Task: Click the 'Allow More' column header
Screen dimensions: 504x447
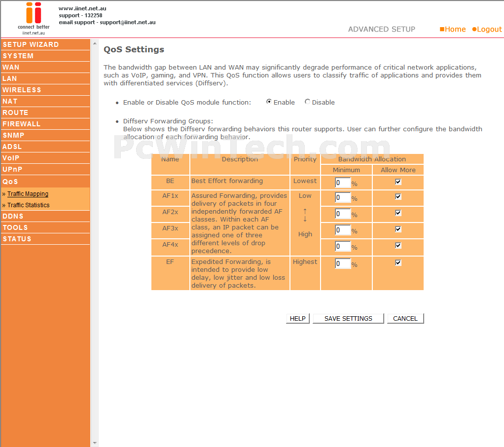Action: point(398,170)
